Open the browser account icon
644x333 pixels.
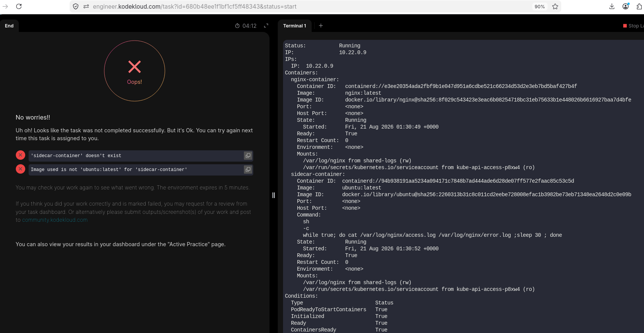coord(626,6)
